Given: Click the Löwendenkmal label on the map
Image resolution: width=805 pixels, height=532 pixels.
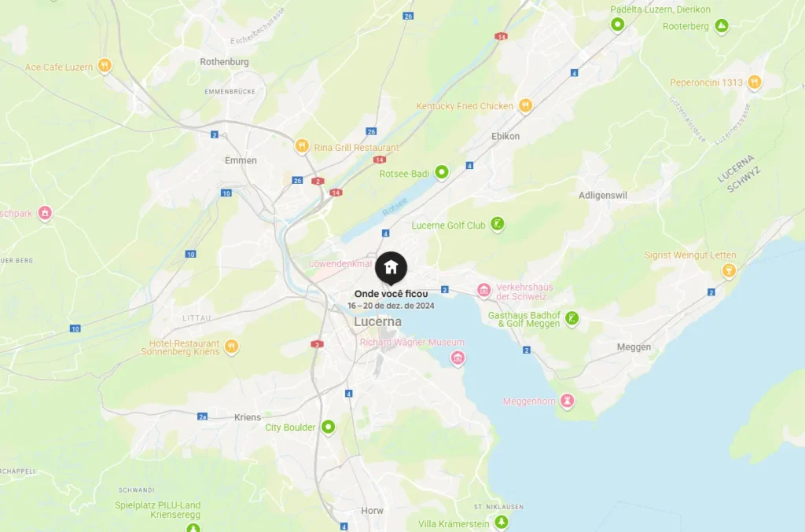Looking at the screenshot, I should [340, 264].
